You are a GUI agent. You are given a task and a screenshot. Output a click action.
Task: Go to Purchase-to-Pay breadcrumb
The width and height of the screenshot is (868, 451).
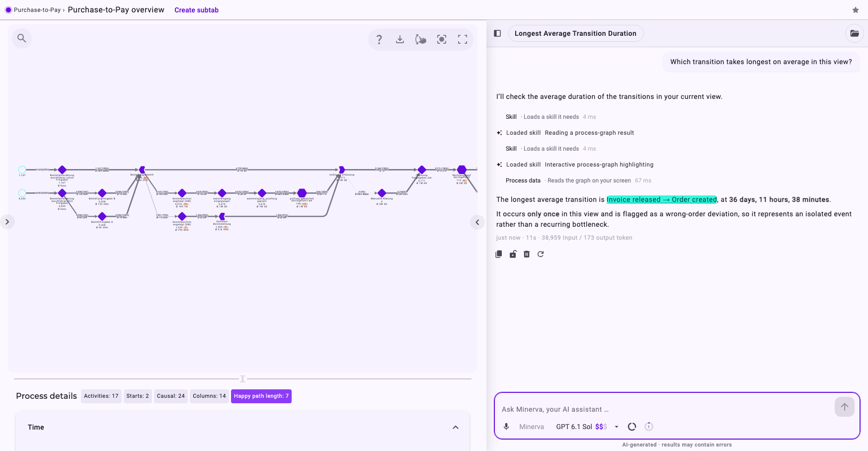[37, 10]
